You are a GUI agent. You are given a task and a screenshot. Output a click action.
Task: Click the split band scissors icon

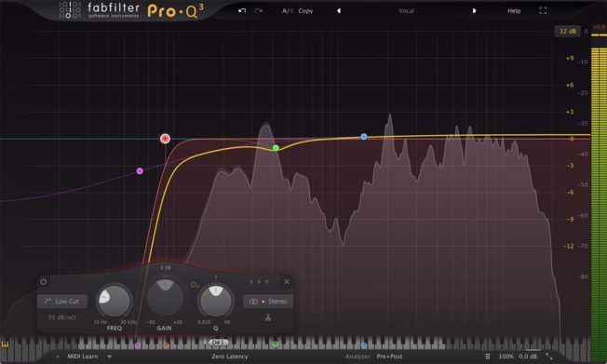click(x=268, y=318)
